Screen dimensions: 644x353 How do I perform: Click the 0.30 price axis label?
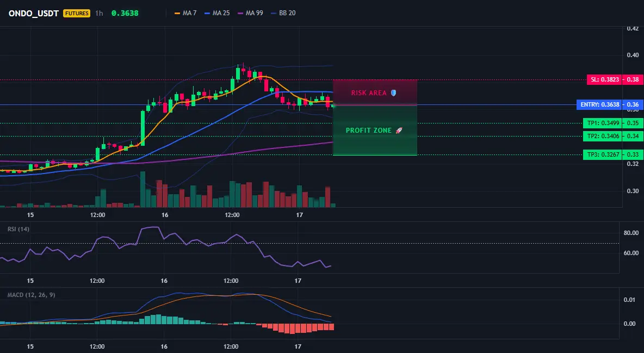point(633,191)
